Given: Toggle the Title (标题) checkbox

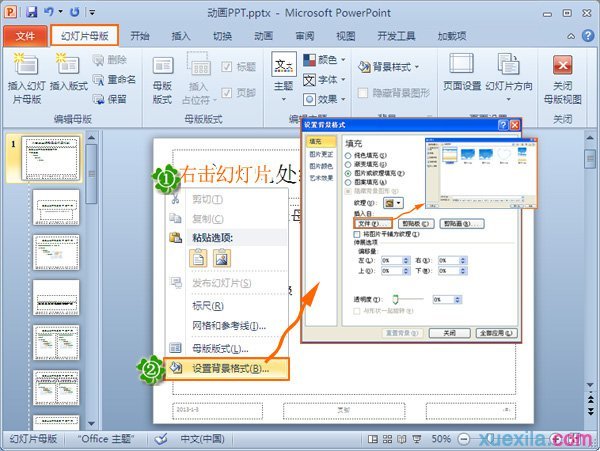Looking at the screenshot, I should [226, 67].
